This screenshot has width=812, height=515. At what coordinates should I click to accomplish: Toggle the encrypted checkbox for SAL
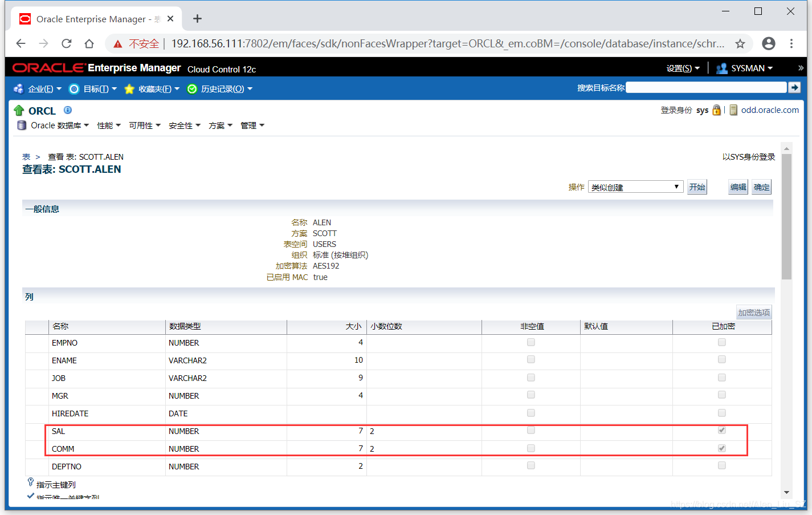[x=722, y=430]
